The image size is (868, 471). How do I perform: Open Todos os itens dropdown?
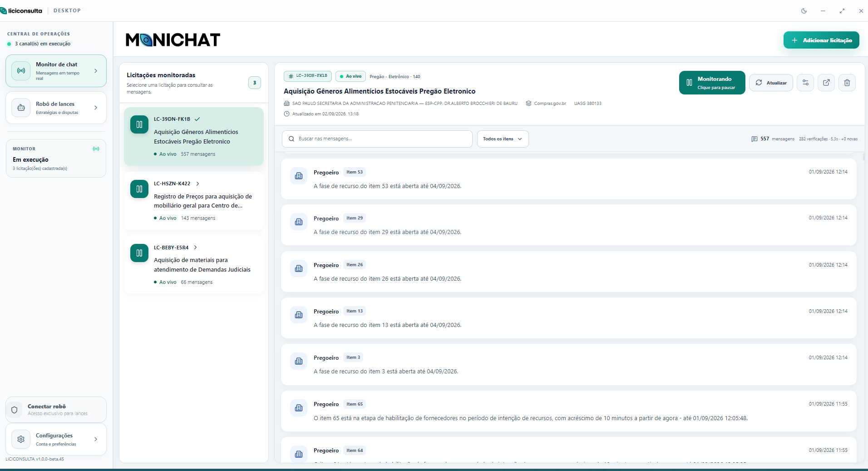(x=503, y=139)
